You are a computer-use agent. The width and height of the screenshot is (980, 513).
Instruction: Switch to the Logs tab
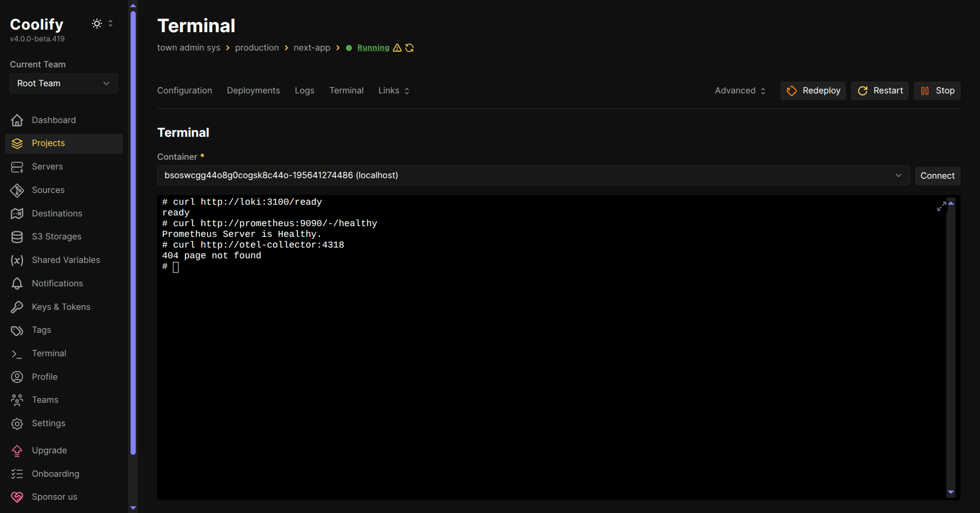pyautogui.click(x=304, y=91)
